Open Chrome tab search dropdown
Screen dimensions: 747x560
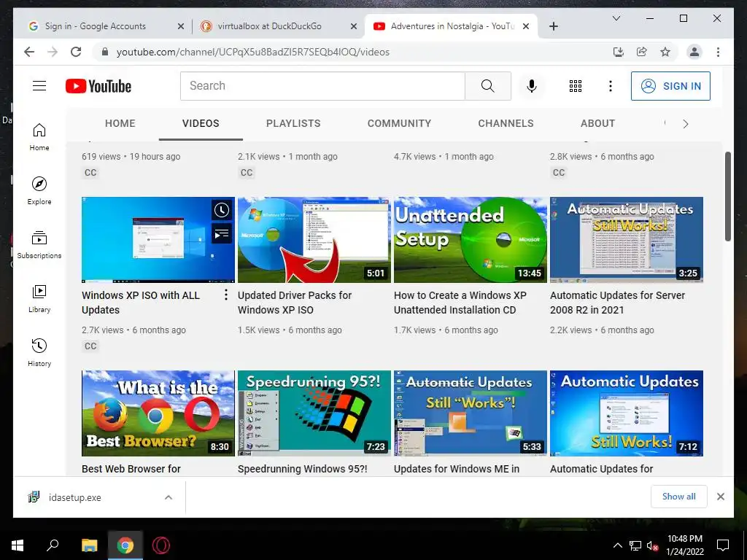click(616, 18)
